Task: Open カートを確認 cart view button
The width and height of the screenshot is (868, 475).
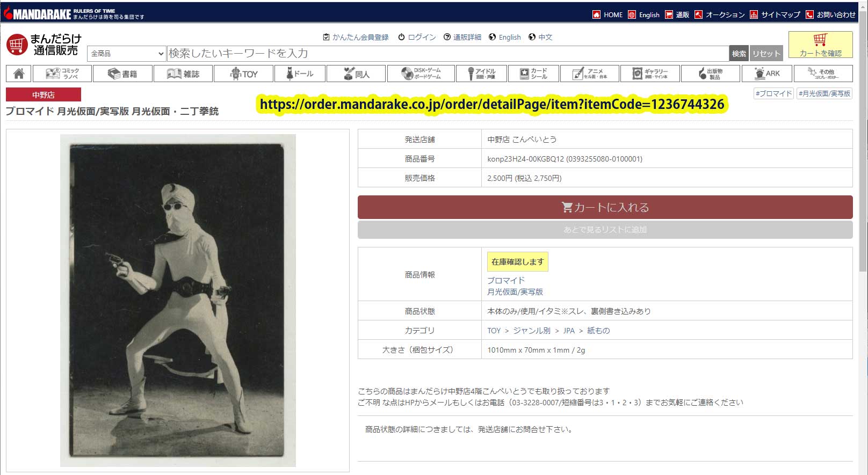Action: coord(820,45)
